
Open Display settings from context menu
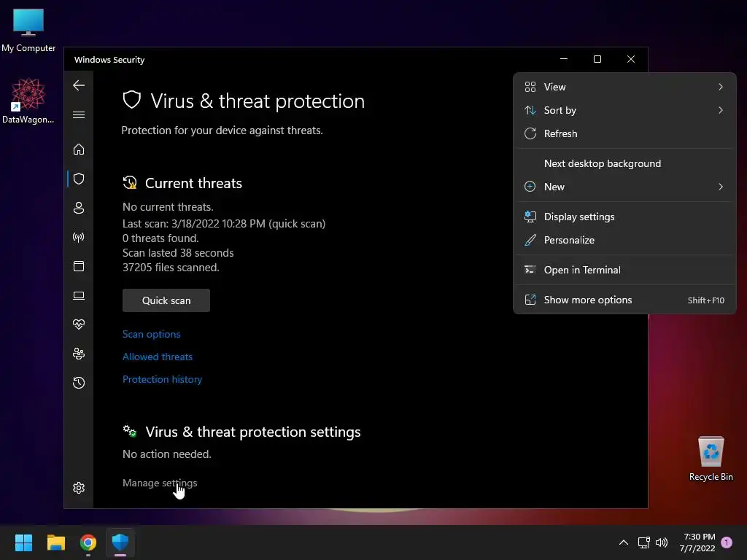[x=624, y=217]
